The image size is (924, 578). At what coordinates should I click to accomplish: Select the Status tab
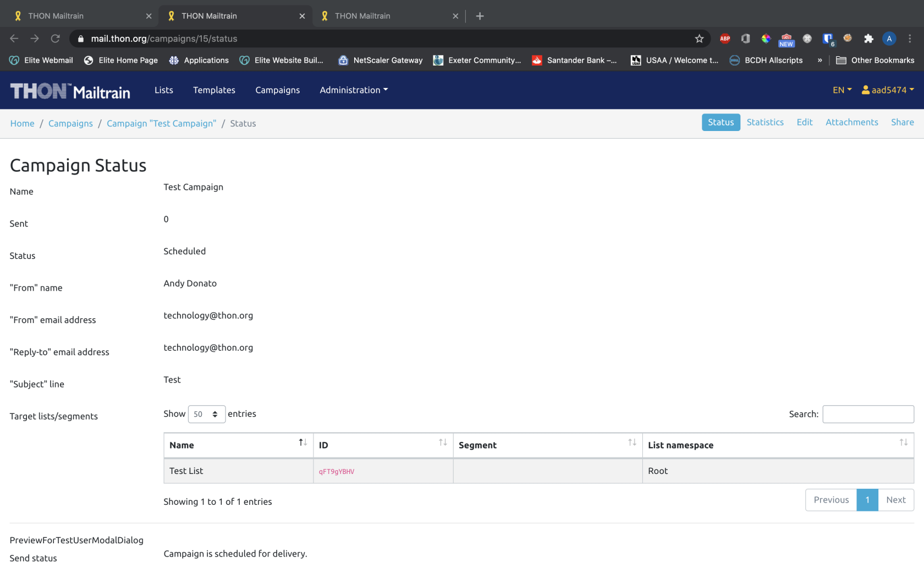(721, 122)
